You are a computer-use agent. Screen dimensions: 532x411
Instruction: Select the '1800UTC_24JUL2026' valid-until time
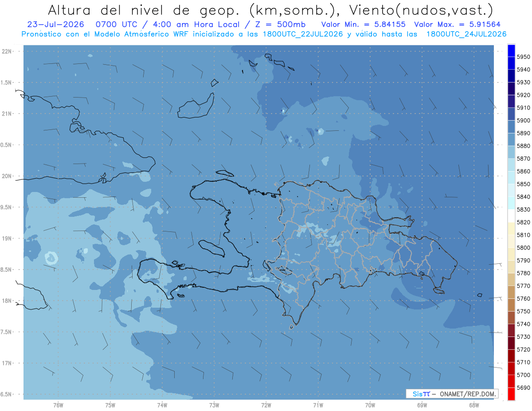466,34
